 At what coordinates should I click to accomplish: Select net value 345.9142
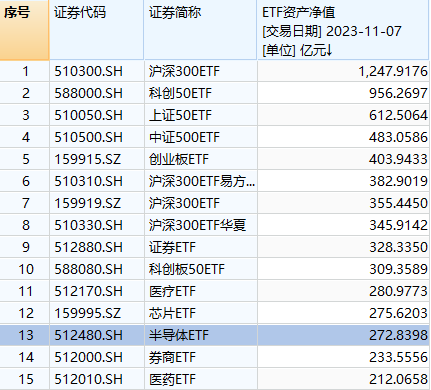click(x=343, y=225)
